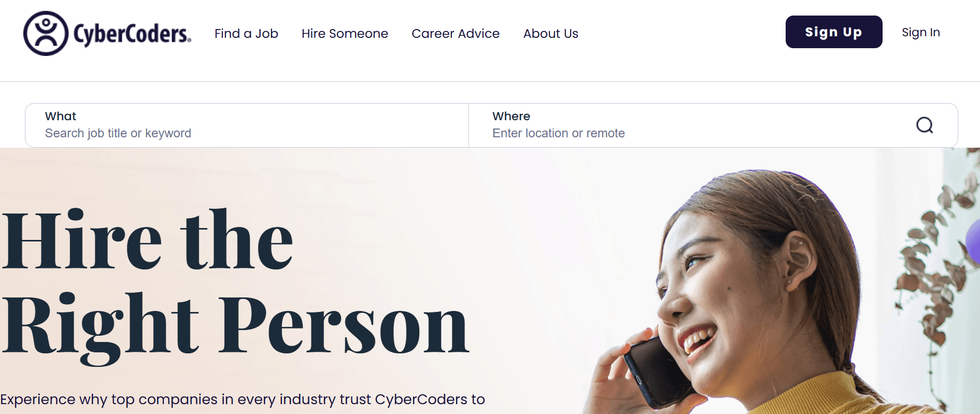Click the word 'Person' in hero headline
The width and height of the screenshot is (980, 414).
tap(344, 324)
